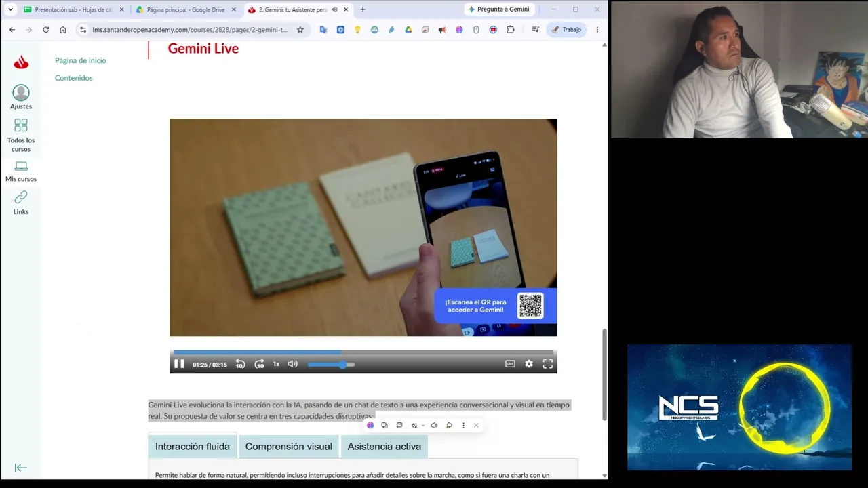The height and width of the screenshot is (488, 868).
Task: Open the browser home page
Action: 63,30
